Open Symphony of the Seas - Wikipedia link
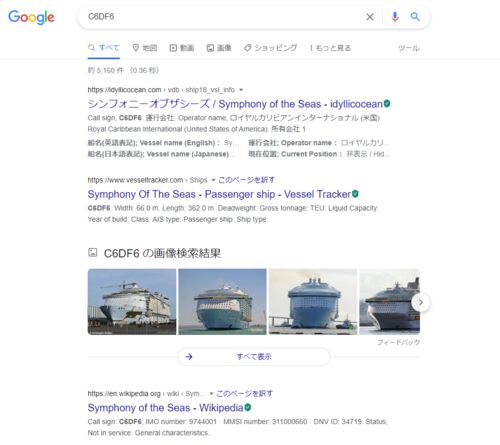 pos(165,408)
